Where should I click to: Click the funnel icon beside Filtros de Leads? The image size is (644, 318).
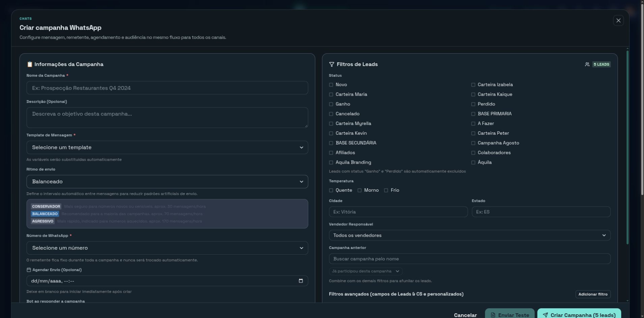pos(331,64)
